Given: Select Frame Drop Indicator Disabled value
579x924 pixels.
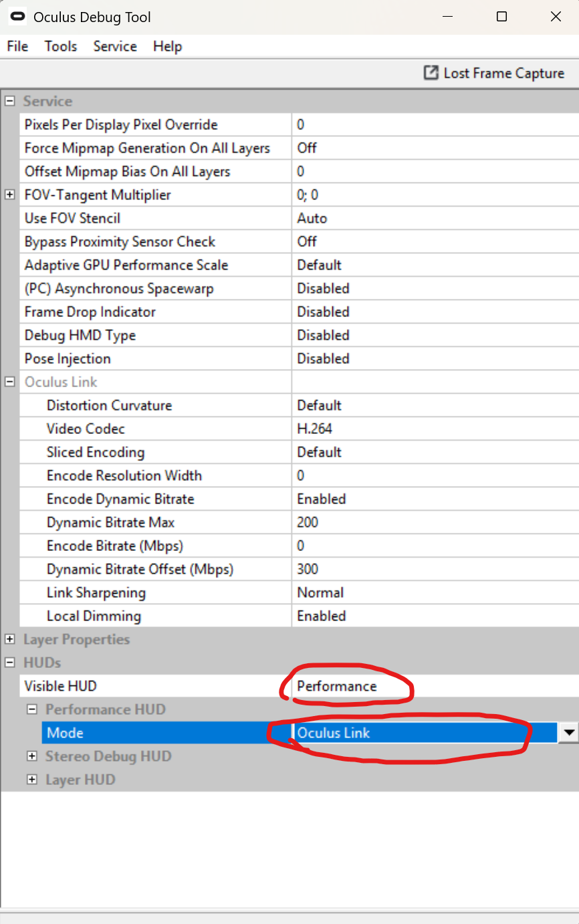Looking at the screenshot, I should click(x=435, y=312).
